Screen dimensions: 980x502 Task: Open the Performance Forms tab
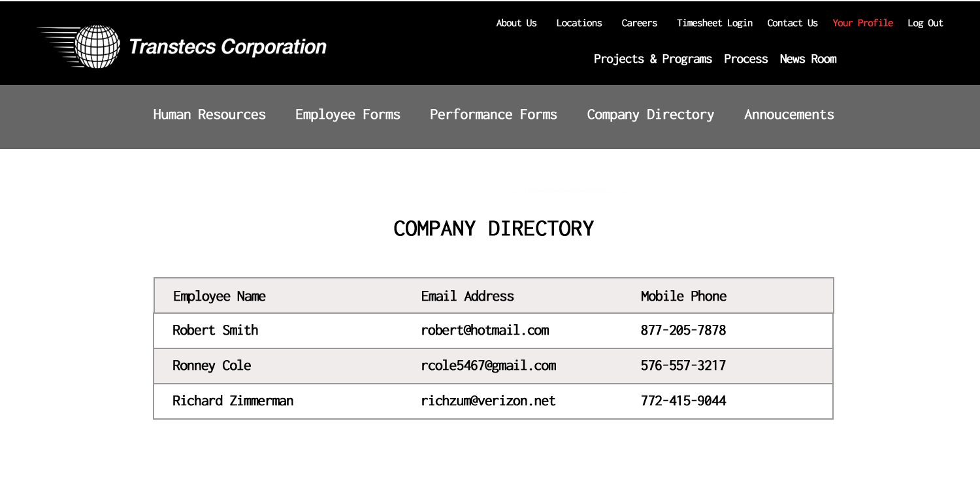(x=493, y=114)
